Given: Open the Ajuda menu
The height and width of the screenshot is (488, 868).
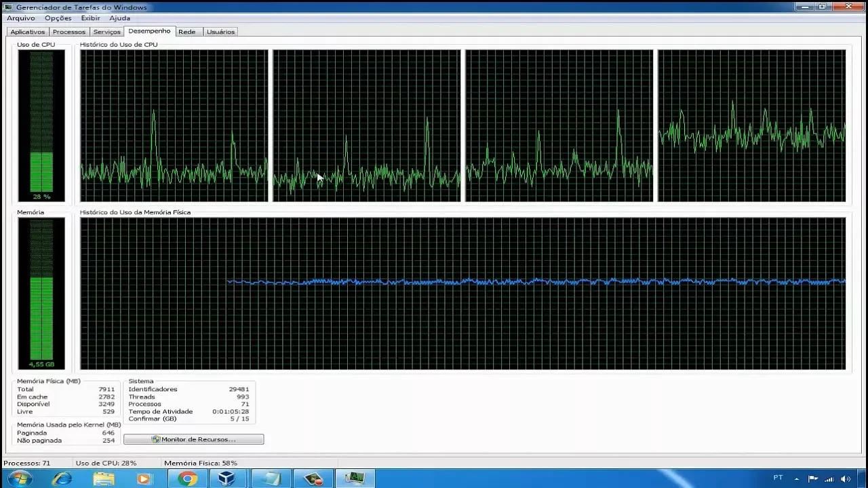Looking at the screenshot, I should tap(119, 18).
